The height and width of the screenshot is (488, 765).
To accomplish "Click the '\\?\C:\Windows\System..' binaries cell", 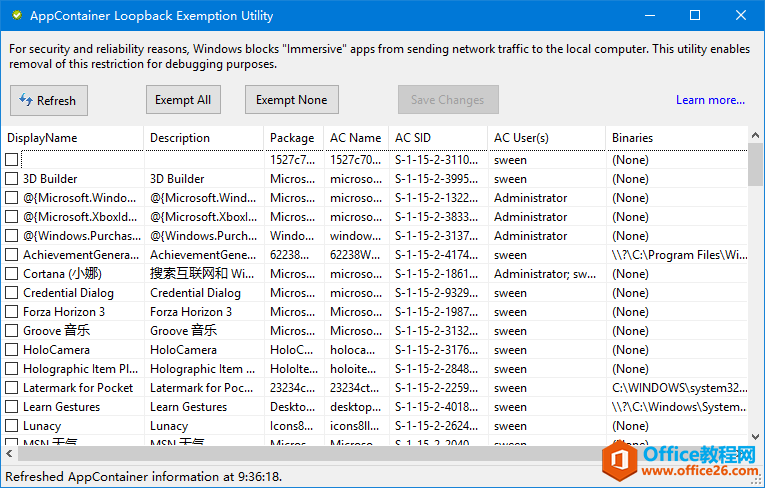I will [x=678, y=407].
